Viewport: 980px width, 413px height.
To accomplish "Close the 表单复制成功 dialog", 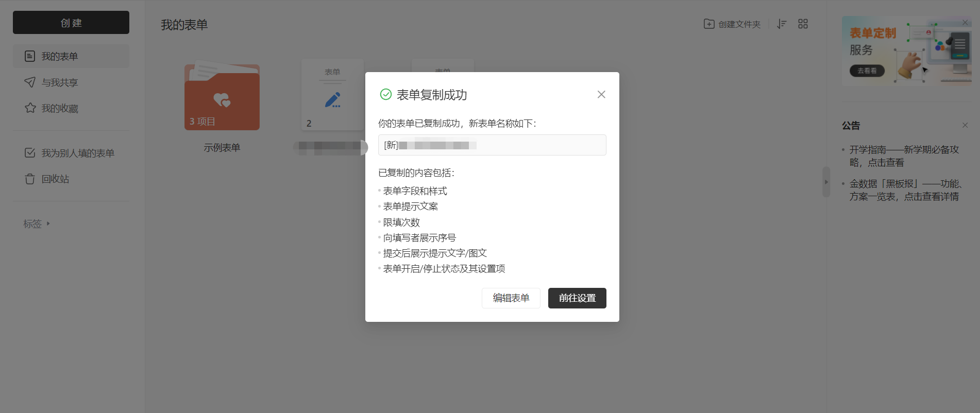I will (601, 94).
